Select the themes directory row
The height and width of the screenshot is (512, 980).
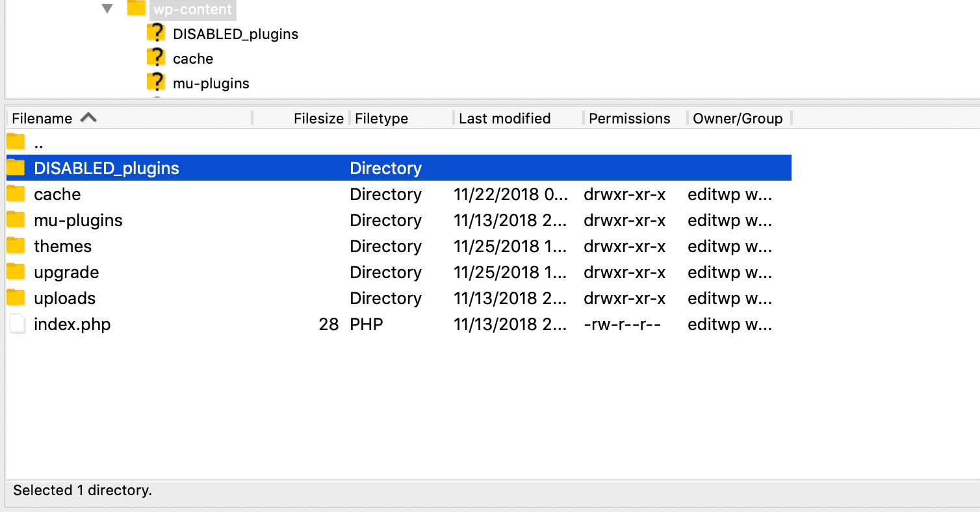[62, 246]
